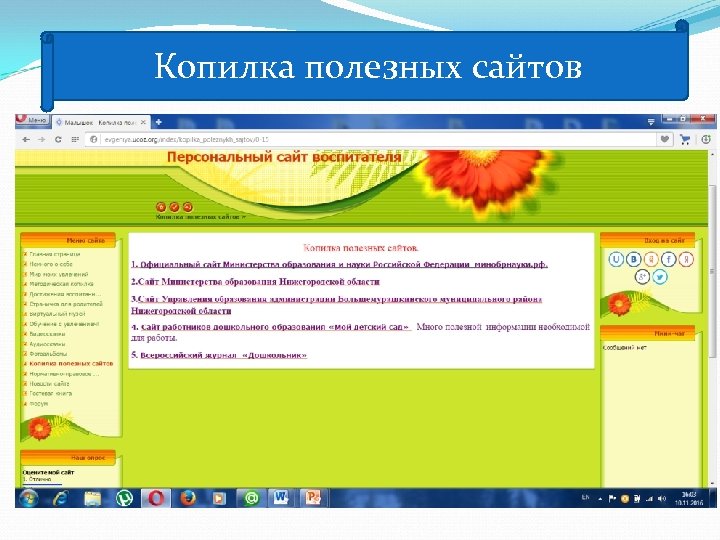The image size is (720, 540).
Task: Log in with Facebook icon
Action: (x=669, y=259)
